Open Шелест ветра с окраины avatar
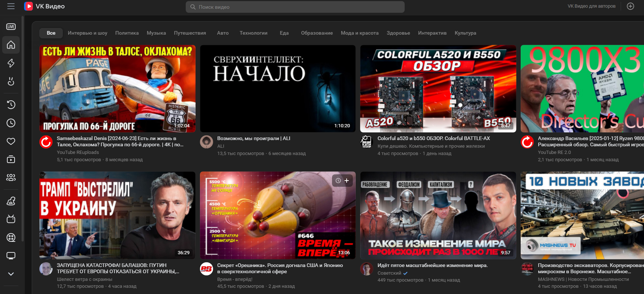Image resolution: width=644 pixels, height=294 pixels. pos(46,269)
